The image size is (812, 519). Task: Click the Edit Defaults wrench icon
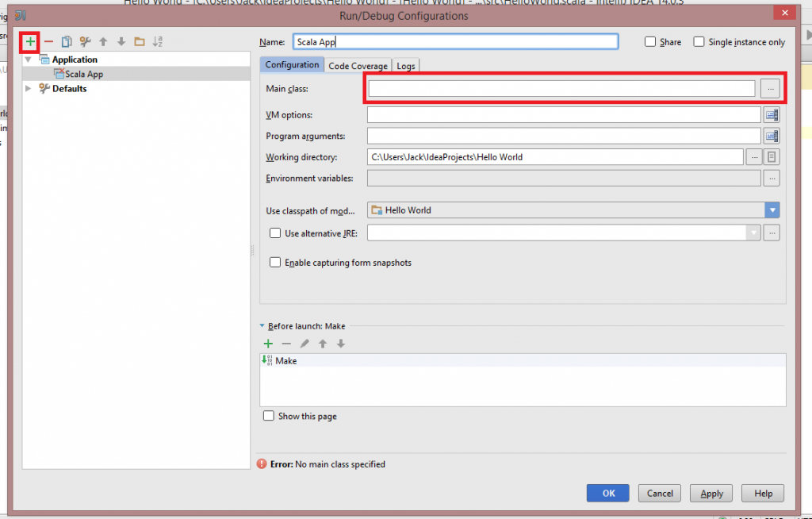[85, 41]
